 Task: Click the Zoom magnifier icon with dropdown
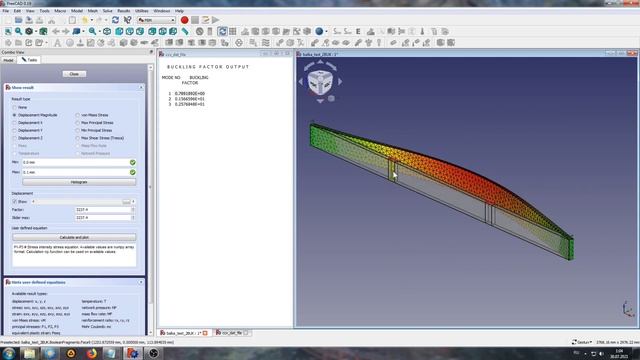93,31
